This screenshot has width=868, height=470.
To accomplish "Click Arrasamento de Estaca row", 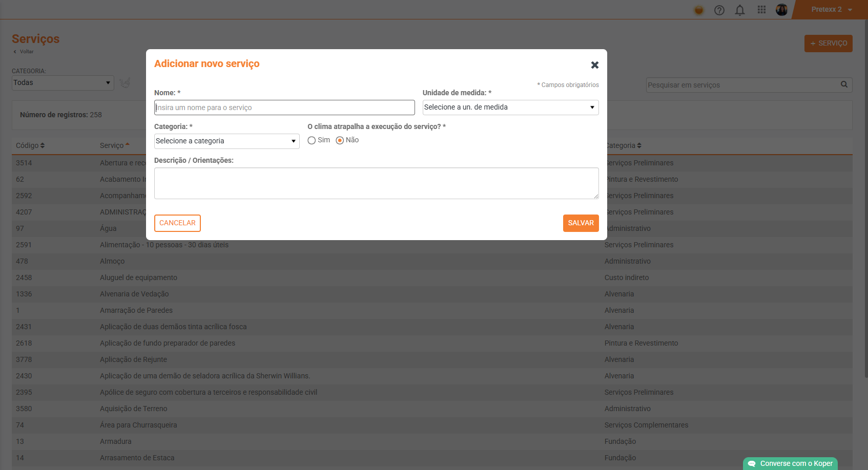I will tap(432, 458).
